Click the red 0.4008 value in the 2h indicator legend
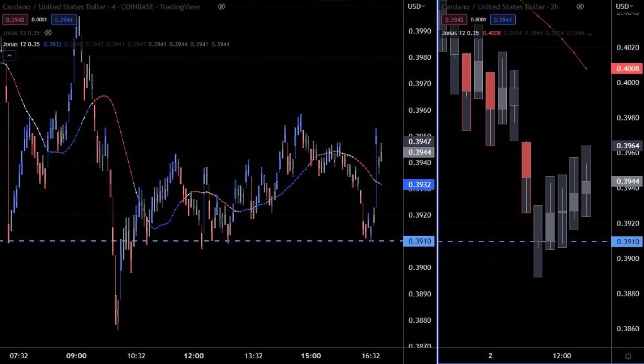This screenshot has width=644, height=364. click(x=491, y=33)
